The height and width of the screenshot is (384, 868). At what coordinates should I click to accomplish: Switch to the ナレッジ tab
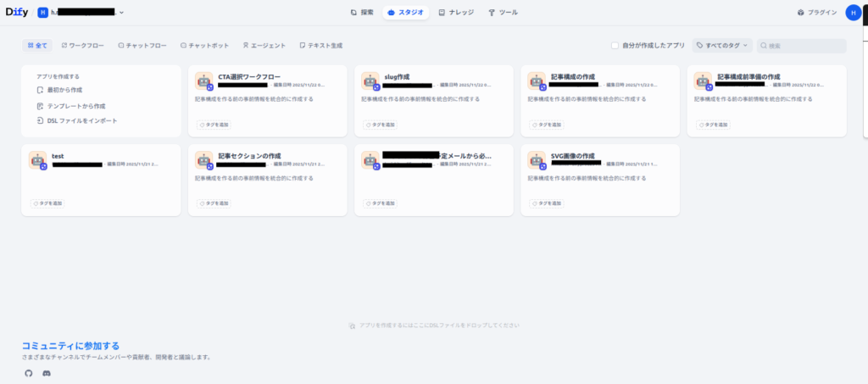point(456,13)
